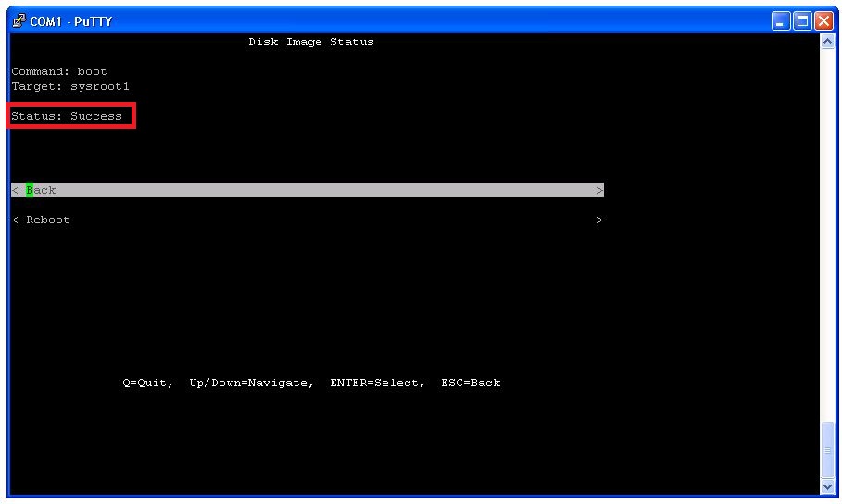Minimize the COM1 PuTTY window
This screenshot has width=842, height=504.
[x=780, y=21]
